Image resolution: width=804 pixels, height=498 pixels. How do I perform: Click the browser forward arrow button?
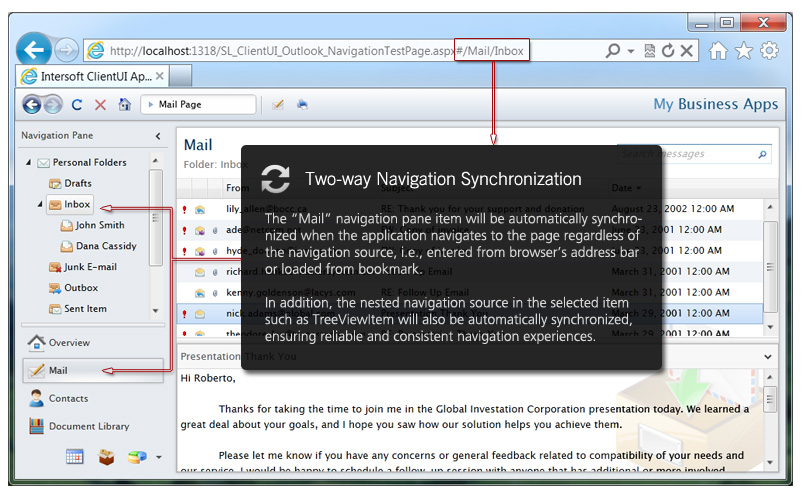coord(66,50)
